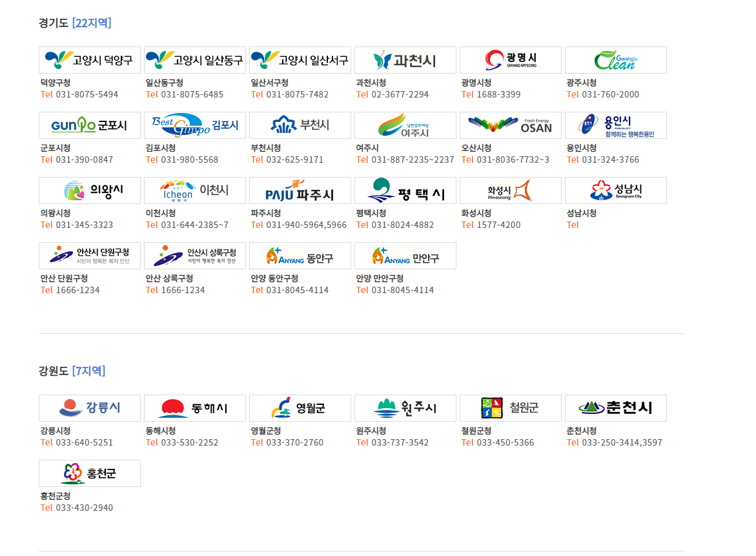Screen dimensions: 756x556
Task: Click phone number 031-887-2235~2237
Action: (413, 160)
